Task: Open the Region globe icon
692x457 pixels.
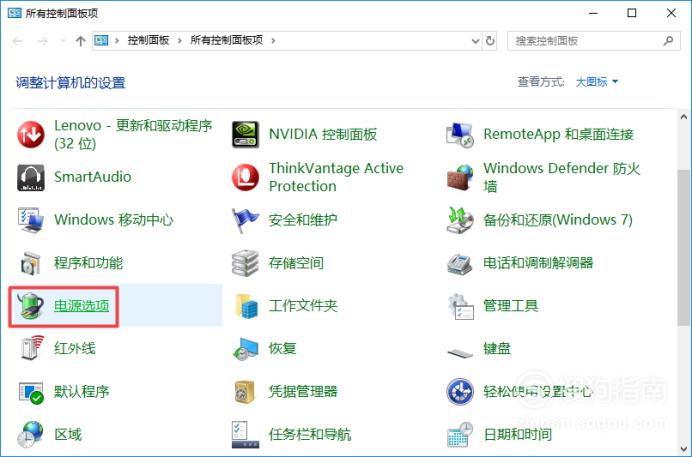Action: coord(30,435)
